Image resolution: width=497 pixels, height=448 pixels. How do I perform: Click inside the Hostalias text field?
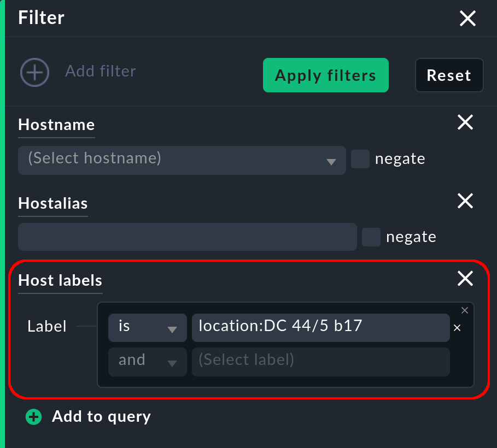point(188,237)
